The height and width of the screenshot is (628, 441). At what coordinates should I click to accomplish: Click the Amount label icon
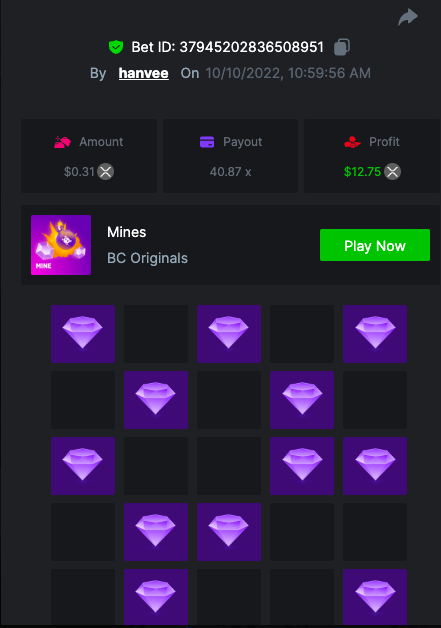coord(62,142)
